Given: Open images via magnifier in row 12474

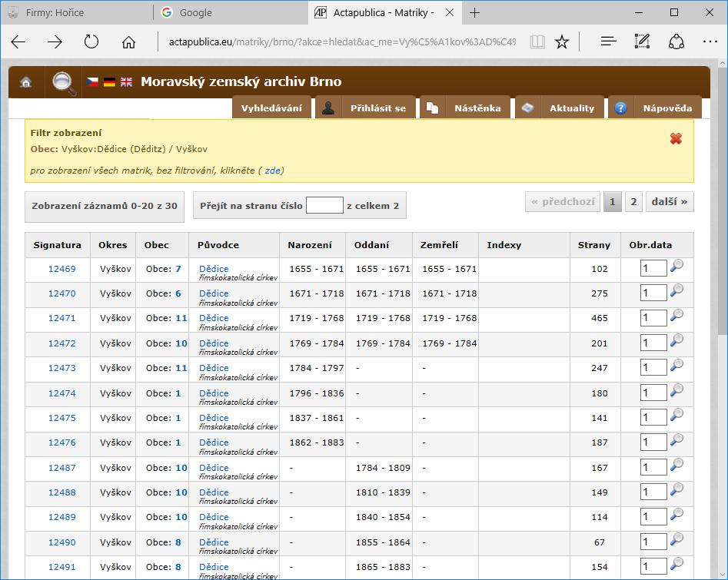Looking at the screenshot, I should coord(677,389).
